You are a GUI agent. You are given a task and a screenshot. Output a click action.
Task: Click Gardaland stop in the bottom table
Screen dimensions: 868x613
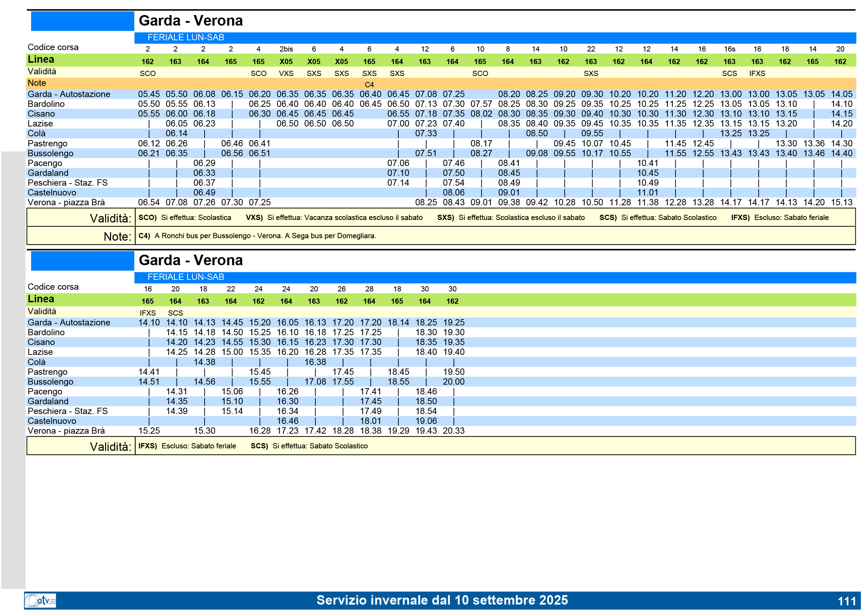point(48,401)
